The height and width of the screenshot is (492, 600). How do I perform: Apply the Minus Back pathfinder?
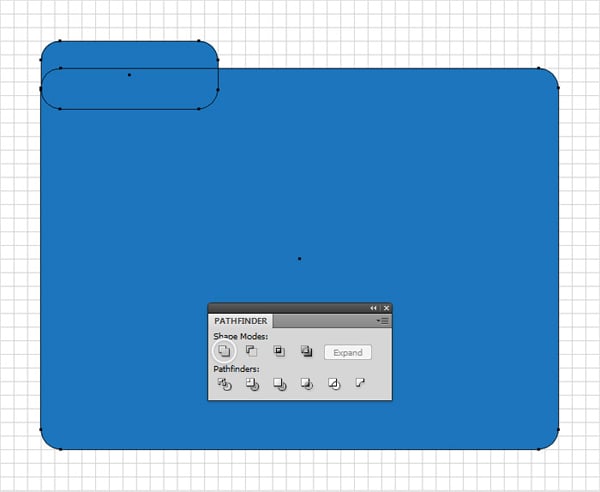361,384
